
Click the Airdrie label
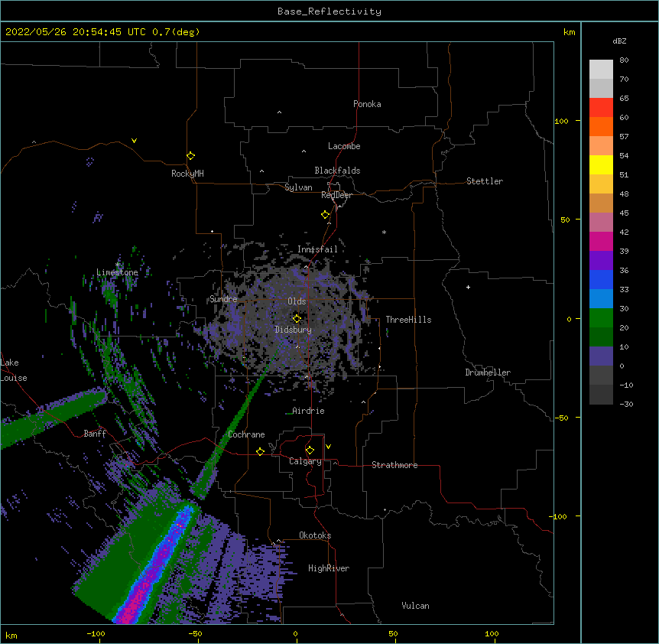(x=308, y=411)
